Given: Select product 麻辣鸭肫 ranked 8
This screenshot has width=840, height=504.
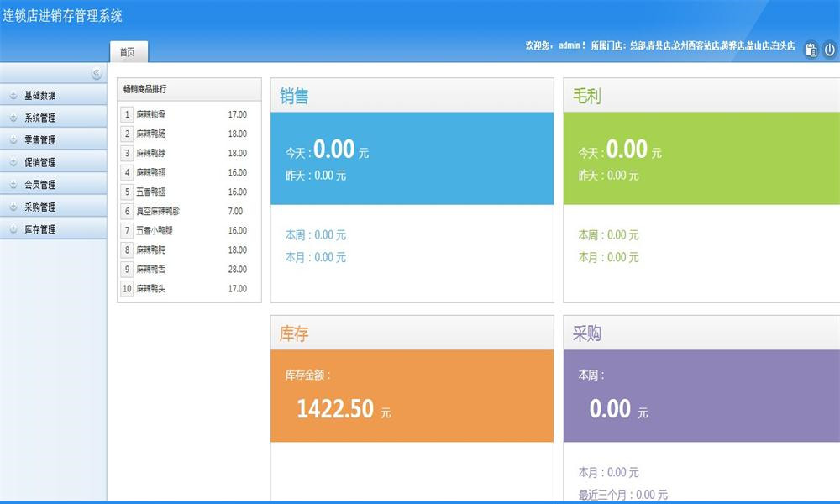Looking at the screenshot, I should pyautogui.click(x=150, y=249).
